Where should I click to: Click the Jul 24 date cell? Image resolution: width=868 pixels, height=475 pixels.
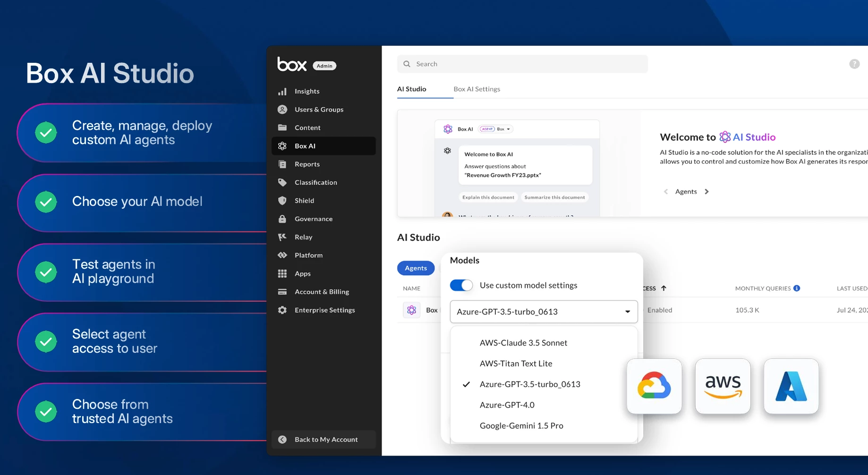coord(852,310)
